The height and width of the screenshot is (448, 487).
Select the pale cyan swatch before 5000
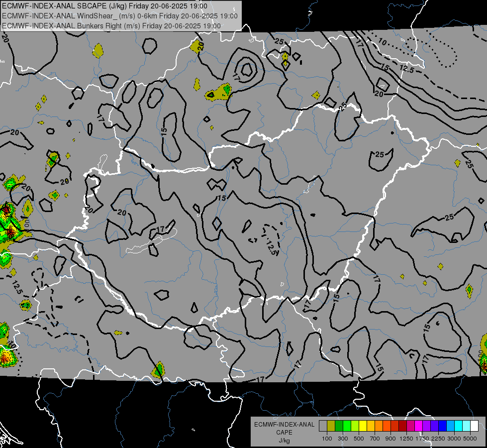click(x=466, y=426)
